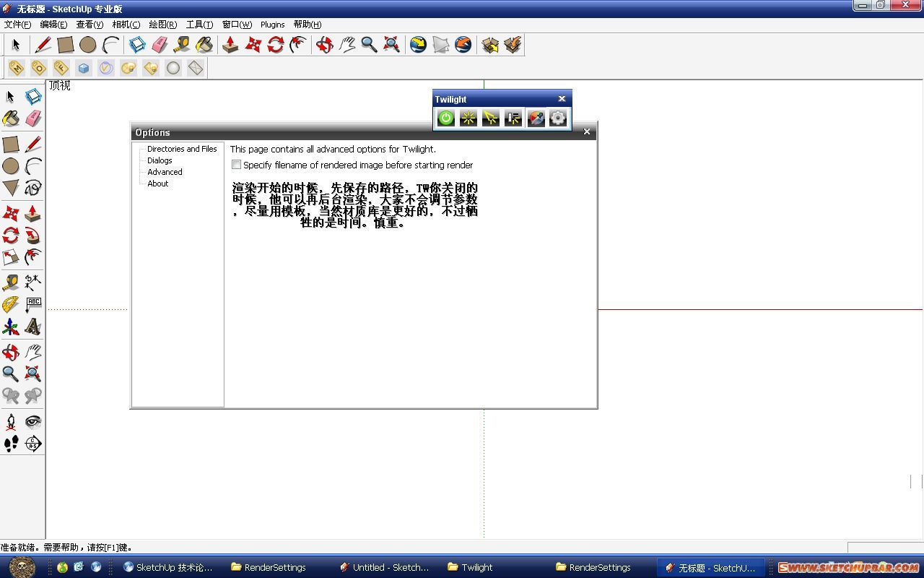
Task: Select Scale tool in left toolbar
Action: coord(11,257)
